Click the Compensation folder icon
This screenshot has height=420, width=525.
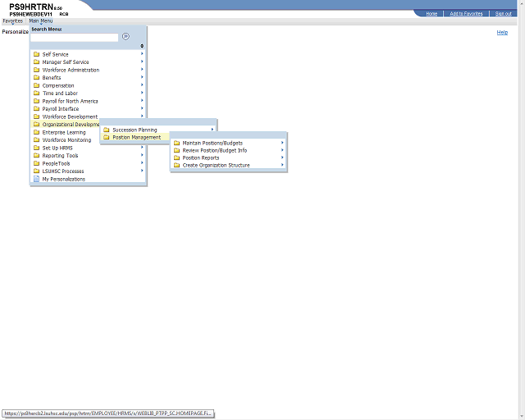(36, 85)
